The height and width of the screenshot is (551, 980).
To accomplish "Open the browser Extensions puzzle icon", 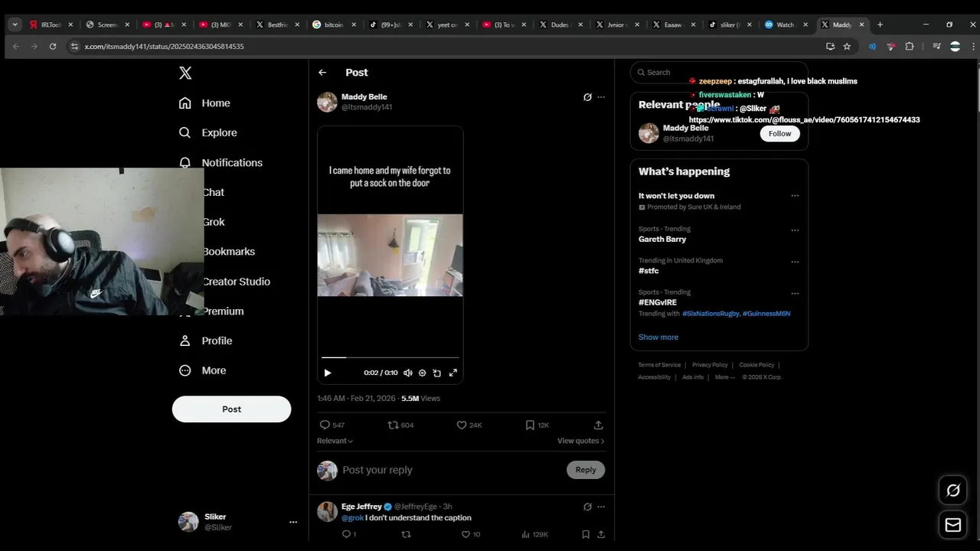I will [x=910, y=47].
